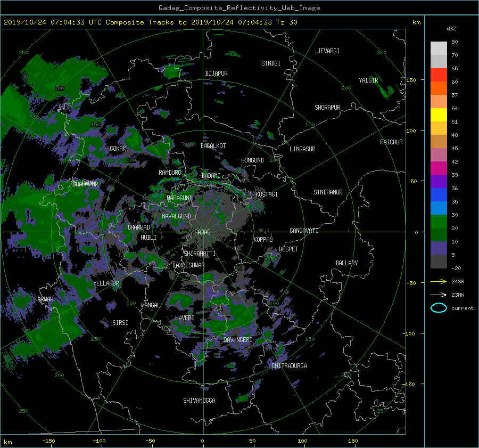The height and width of the screenshot is (448, 479).
Task: Click the DAVANGERI label
Action: click(238, 340)
